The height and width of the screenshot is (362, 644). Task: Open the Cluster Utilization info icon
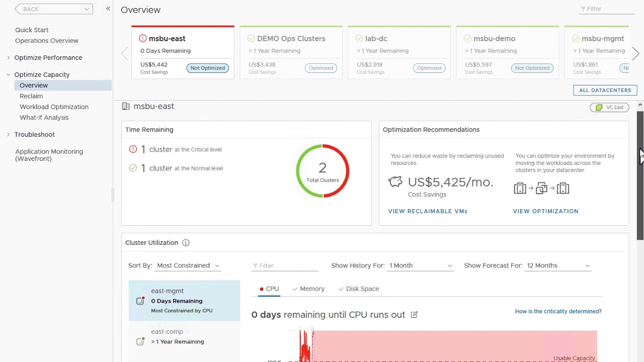(186, 242)
